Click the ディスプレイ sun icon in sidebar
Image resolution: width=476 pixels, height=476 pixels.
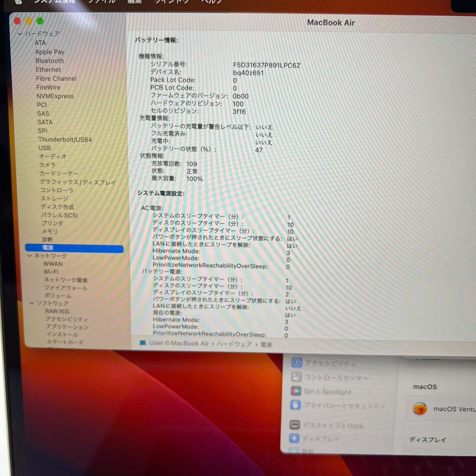coord(294,438)
